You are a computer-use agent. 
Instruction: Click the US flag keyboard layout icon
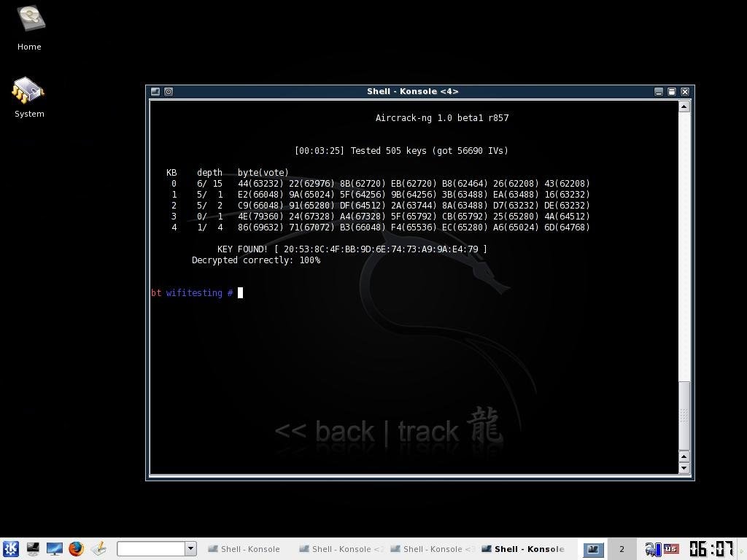point(671,548)
